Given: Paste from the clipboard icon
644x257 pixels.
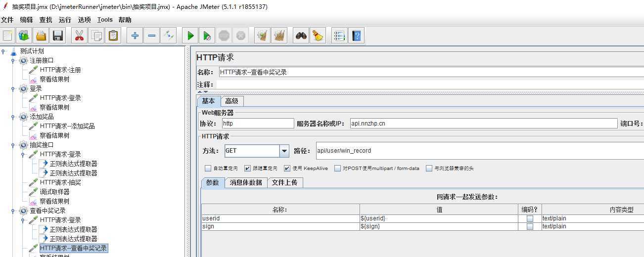Looking at the screenshot, I should [113, 36].
